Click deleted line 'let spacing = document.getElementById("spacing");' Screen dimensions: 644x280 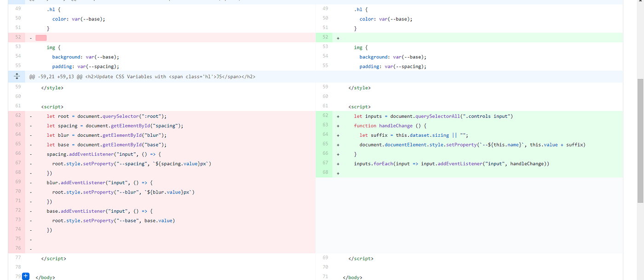(x=115, y=126)
